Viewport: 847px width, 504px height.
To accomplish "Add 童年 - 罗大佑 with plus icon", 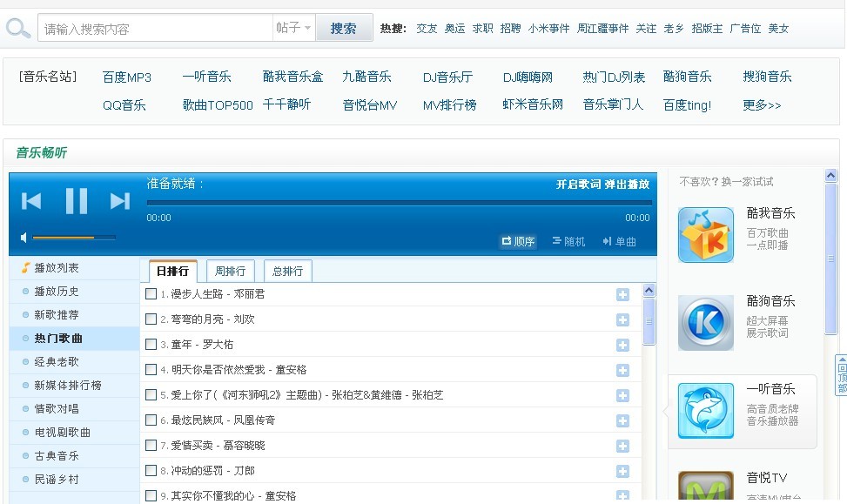I will pos(622,345).
